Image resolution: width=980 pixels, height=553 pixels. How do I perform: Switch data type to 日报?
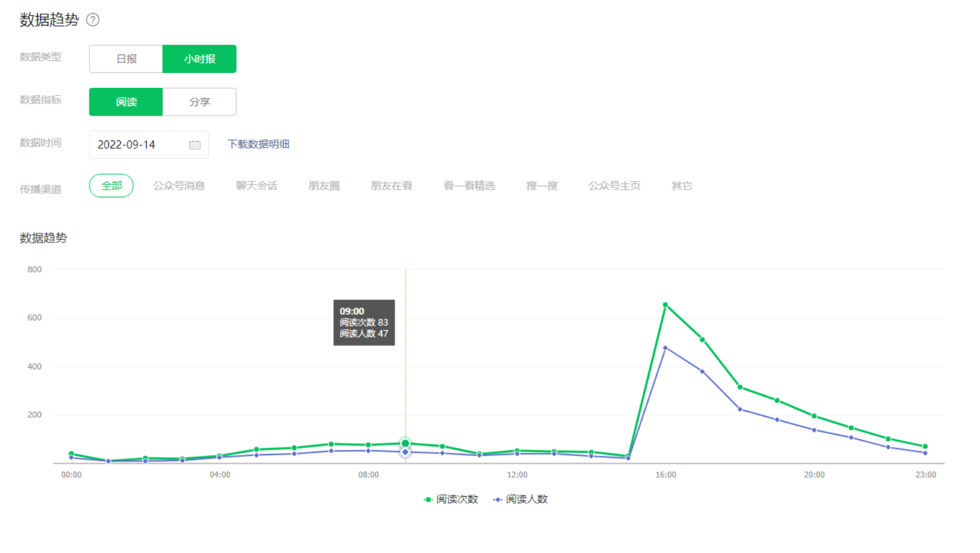pyautogui.click(x=126, y=59)
